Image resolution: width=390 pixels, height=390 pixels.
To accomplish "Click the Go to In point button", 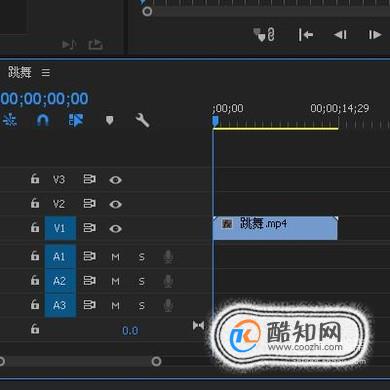I will point(306,35).
